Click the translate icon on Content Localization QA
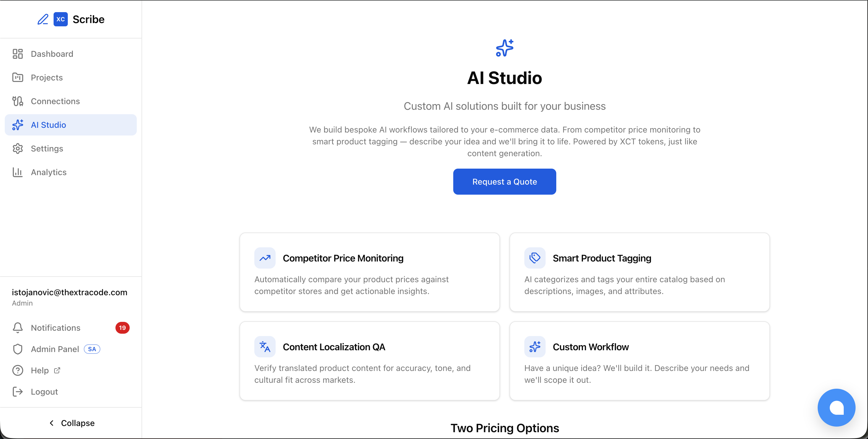Image resolution: width=868 pixels, height=439 pixels. 265,346
